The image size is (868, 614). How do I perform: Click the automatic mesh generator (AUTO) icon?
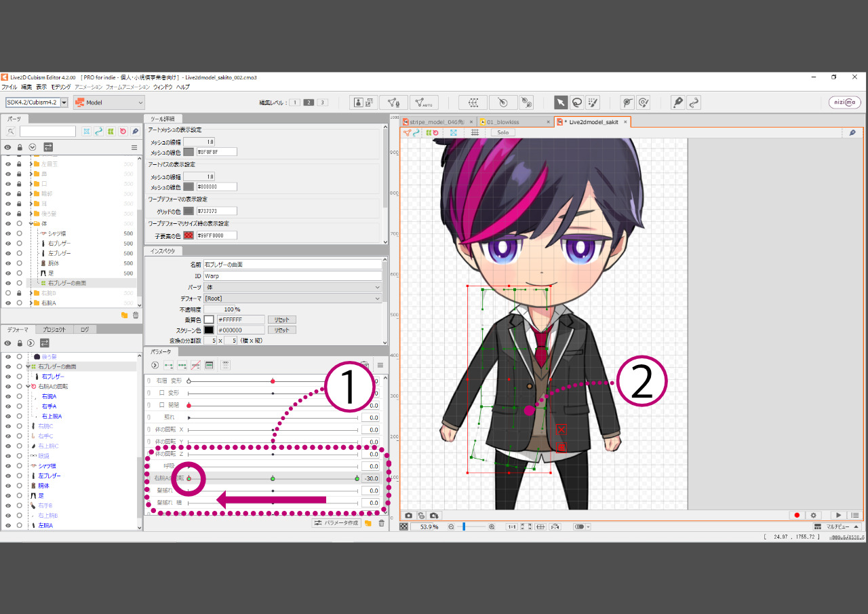point(424,102)
